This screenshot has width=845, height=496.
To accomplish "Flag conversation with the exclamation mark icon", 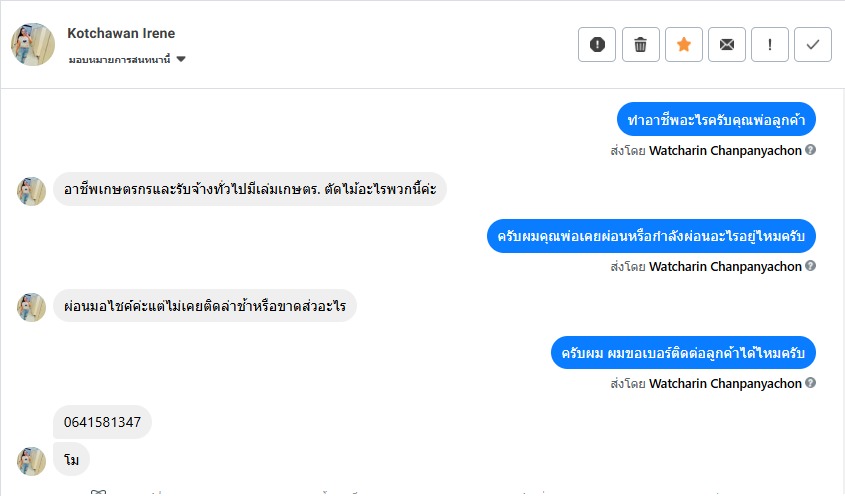I will point(770,44).
